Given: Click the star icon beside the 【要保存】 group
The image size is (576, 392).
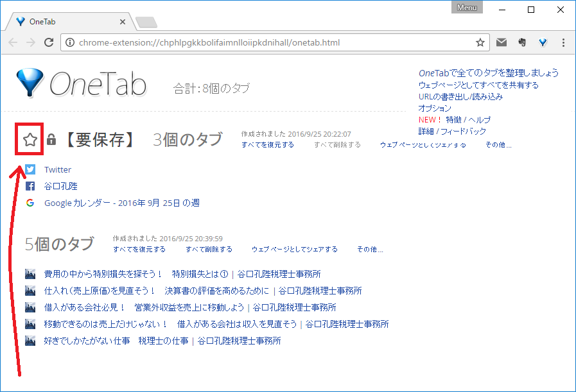Looking at the screenshot, I should coord(30,140).
